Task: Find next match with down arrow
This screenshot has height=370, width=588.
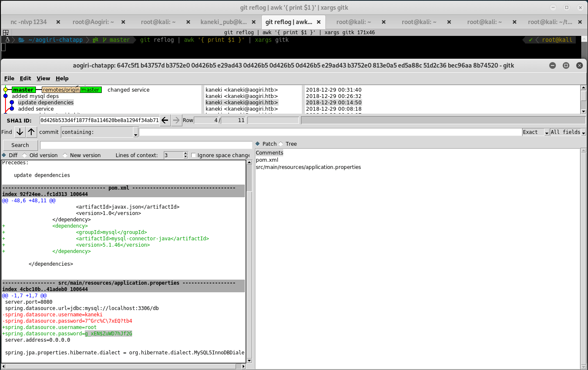Action: [20, 132]
